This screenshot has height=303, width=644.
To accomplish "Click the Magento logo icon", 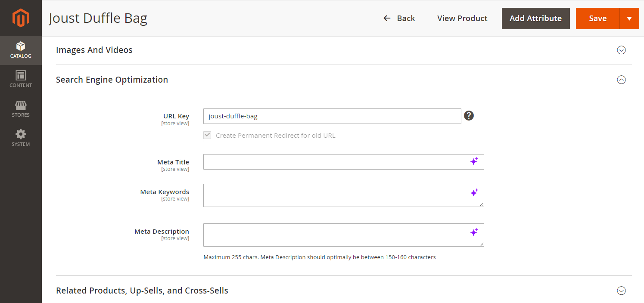I will click(x=21, y=18).
